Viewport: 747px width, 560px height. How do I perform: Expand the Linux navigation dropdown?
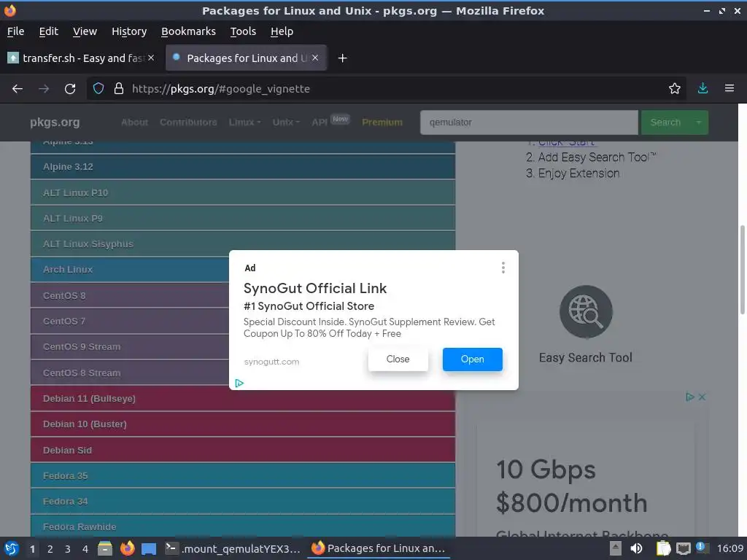point(244,122)
